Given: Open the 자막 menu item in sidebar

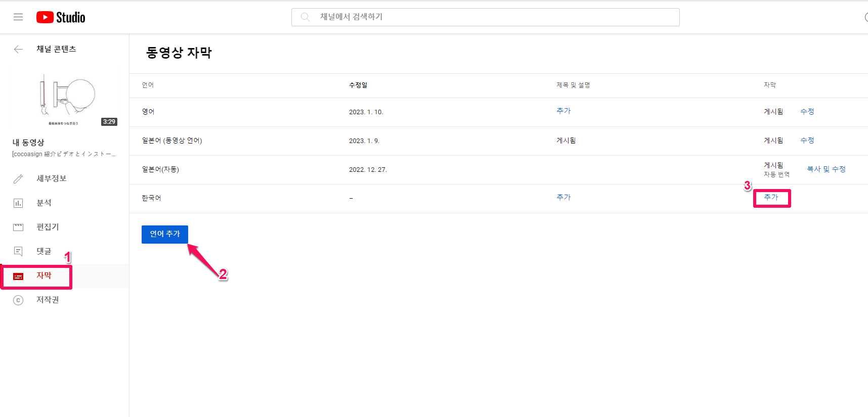Looking at the screenshot, I should [x=44, y=276].
